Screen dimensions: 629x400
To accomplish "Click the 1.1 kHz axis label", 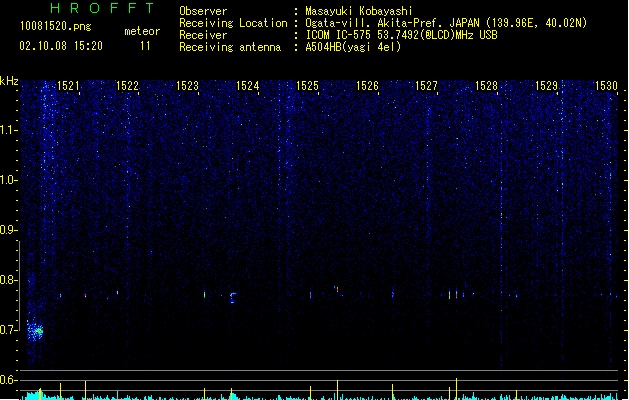I will [8, 130].
